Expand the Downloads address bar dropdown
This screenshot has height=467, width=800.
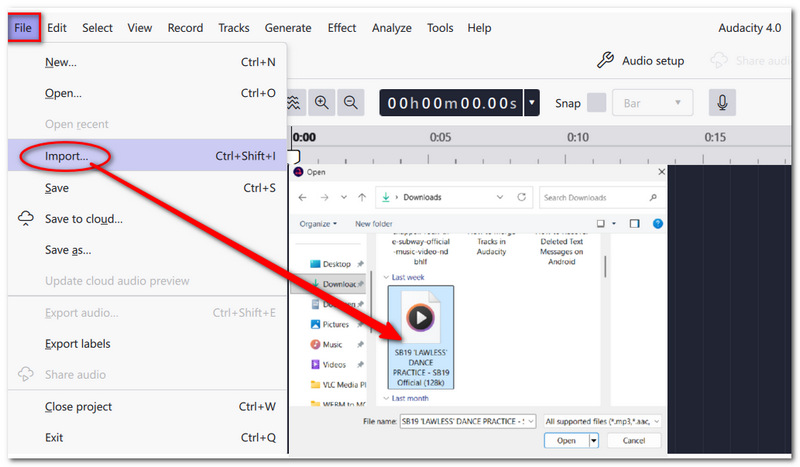click(x=500, y=198)
